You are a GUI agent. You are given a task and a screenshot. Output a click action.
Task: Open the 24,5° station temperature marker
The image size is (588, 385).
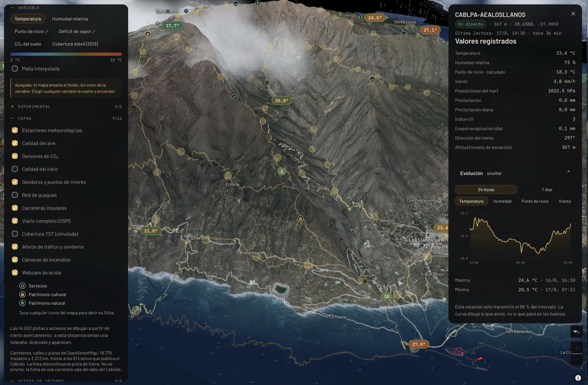coord(374,18)
